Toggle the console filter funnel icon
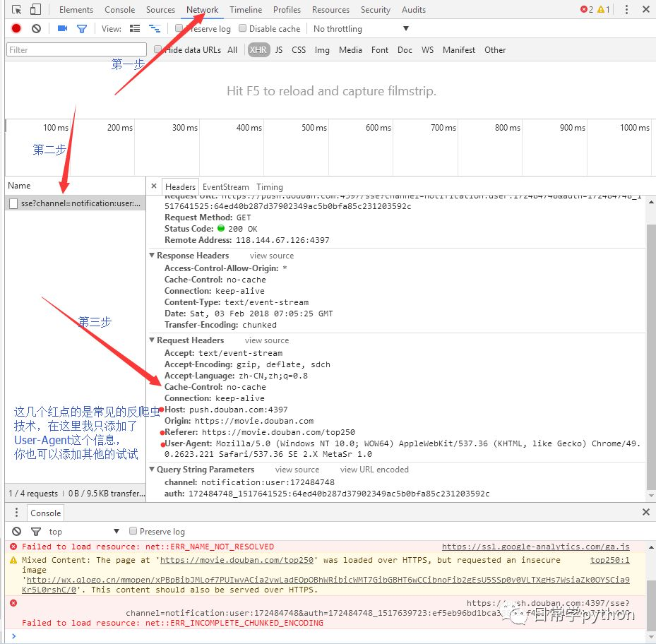Screen dimensions: 656x644 (36, 532)
